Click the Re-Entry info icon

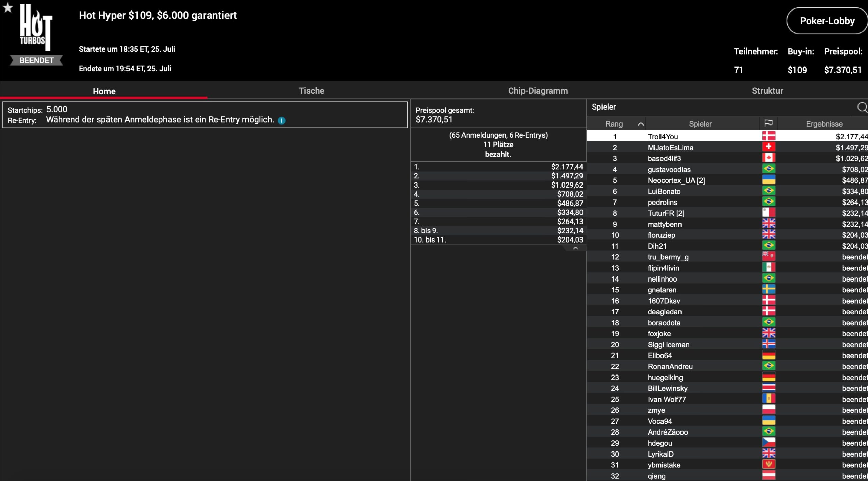tap(281, 120)
